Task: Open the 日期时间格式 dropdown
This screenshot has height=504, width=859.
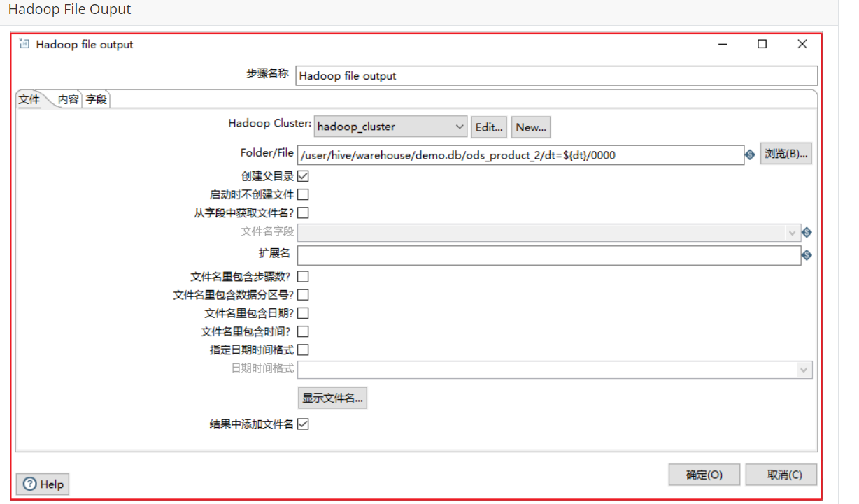Action: pyautogui.click(x=803, y=369)
